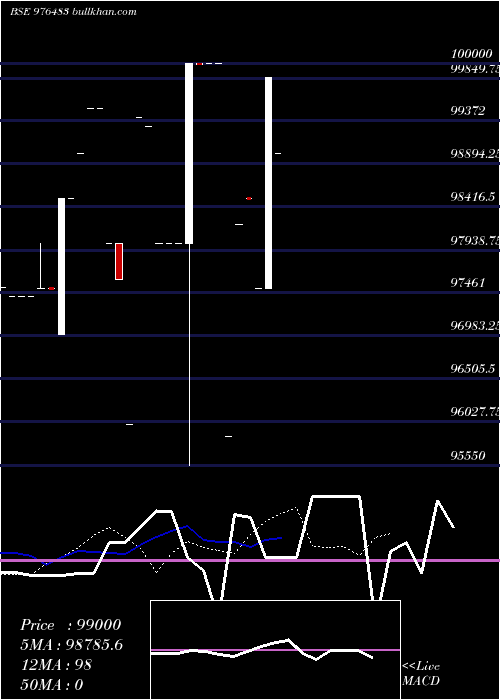Click the 96983.25 price axis label
The image size is (500, 700).
coord(475,326)
